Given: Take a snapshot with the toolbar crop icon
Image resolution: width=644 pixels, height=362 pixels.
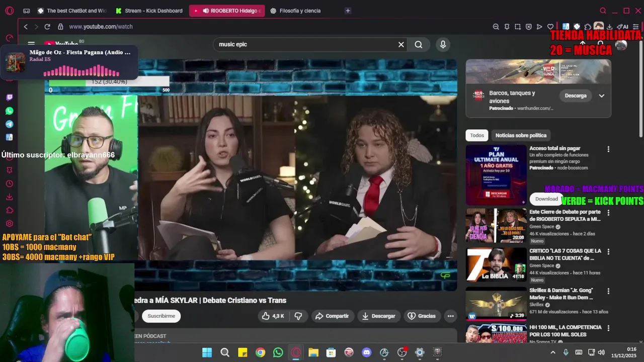Looking at the screenshot, I should click(518, 27).
